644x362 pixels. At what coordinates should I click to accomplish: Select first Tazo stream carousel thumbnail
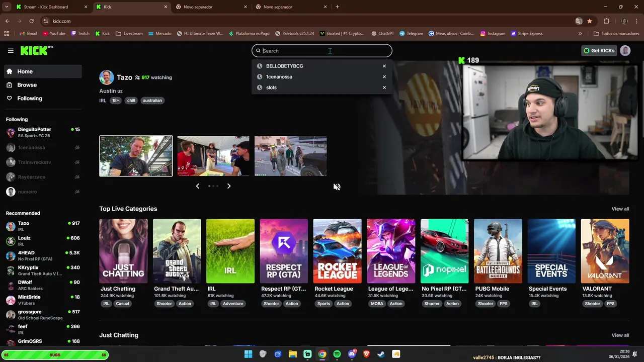point(136,156)
